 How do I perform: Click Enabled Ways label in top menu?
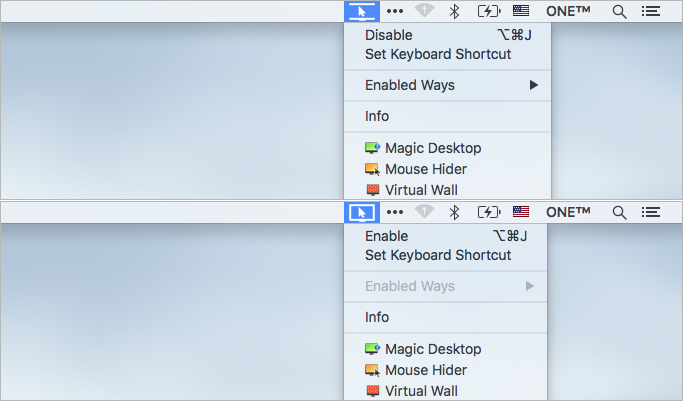point(409,85)
